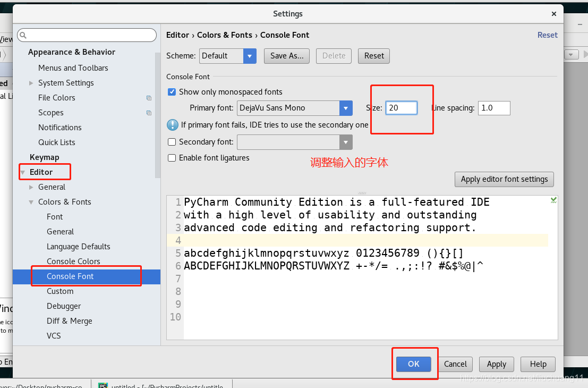Click line 4 in the font preview
The width and height of the screenshot is (588, 388).
point(357,240)
